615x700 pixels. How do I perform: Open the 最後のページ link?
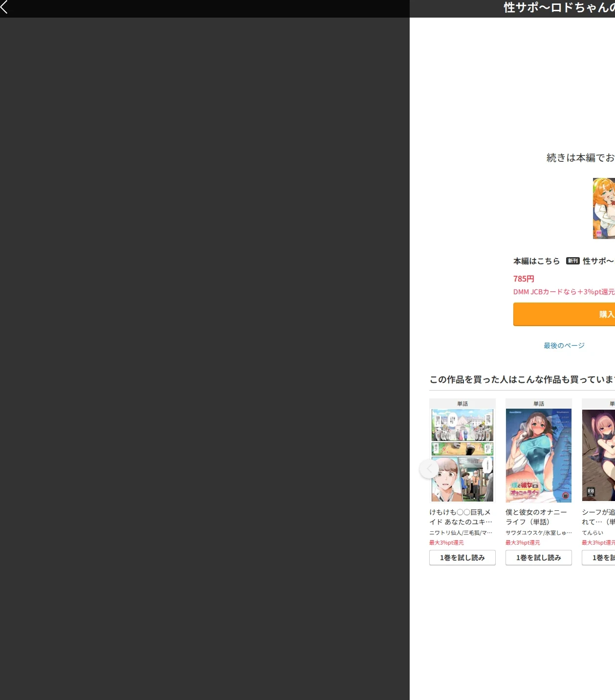click(564, 346)
